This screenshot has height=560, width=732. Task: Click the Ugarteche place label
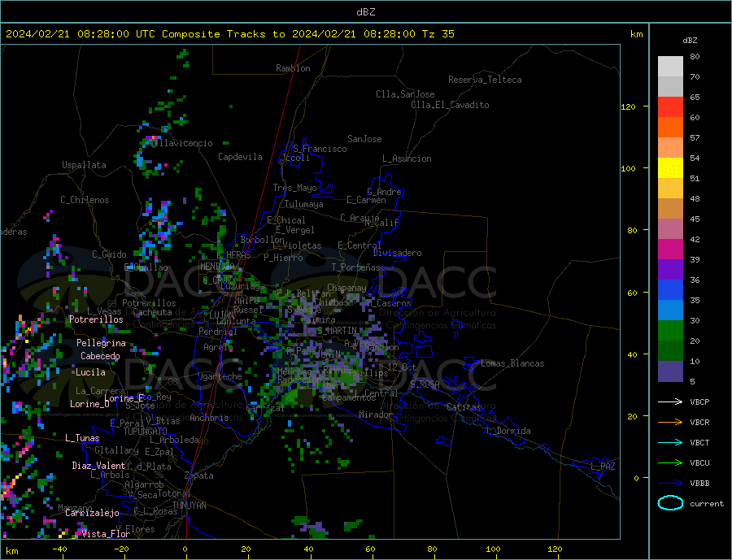220,376
